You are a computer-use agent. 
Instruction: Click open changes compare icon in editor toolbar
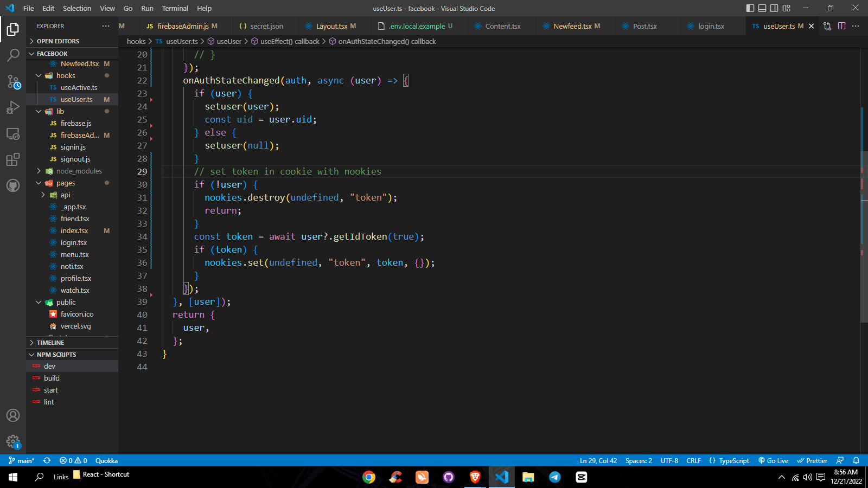pos(827,26)
